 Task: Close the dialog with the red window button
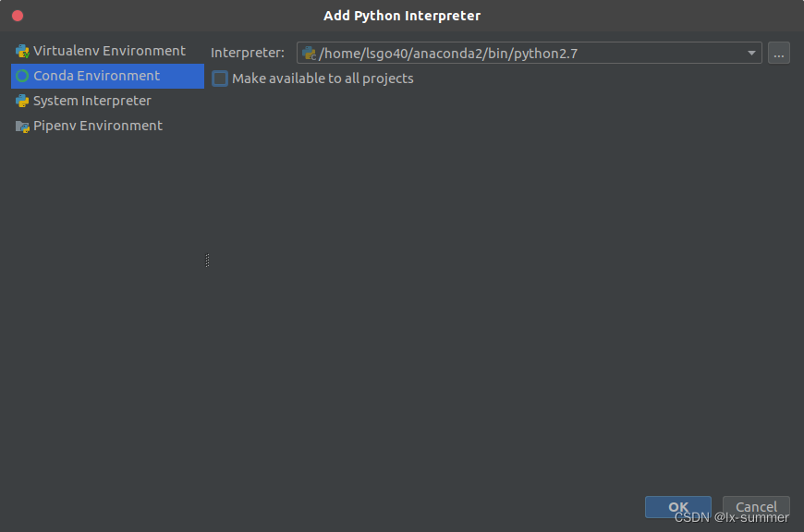point(18,16)
